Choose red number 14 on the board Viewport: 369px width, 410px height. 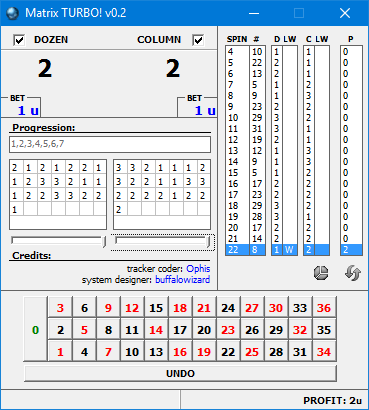click(x=156, y=330)
